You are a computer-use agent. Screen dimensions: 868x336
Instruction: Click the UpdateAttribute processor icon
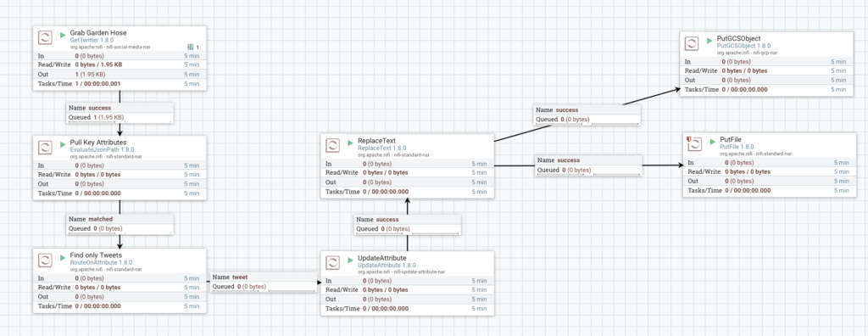coord(332,263)
